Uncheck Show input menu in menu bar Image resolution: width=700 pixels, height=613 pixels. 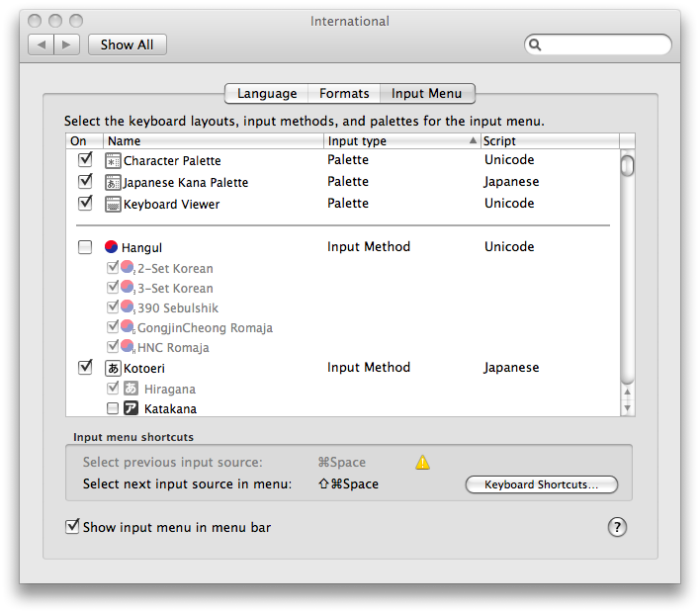click(72, 526)
